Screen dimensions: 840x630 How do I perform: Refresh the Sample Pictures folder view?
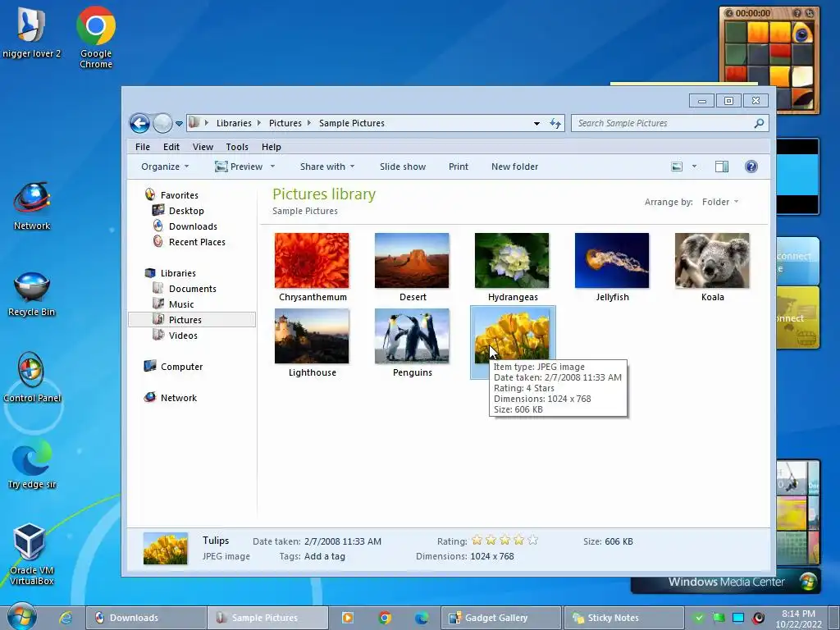pos(555,124)
